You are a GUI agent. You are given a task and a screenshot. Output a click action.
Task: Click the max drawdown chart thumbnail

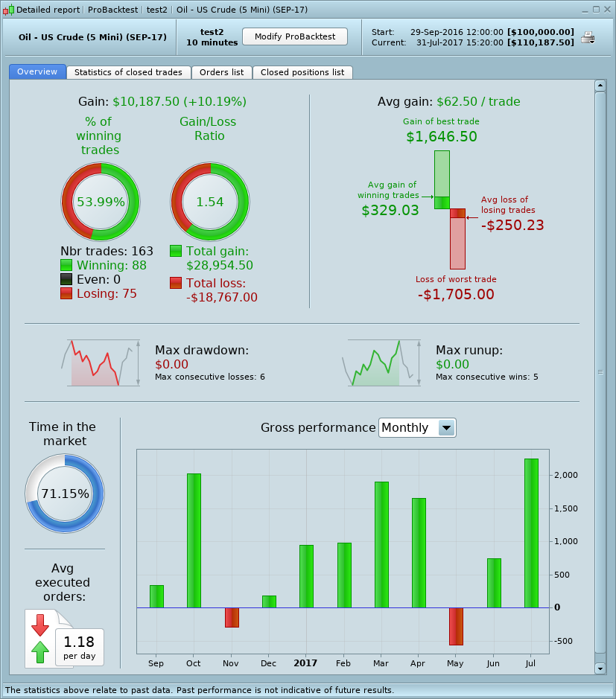101,363
